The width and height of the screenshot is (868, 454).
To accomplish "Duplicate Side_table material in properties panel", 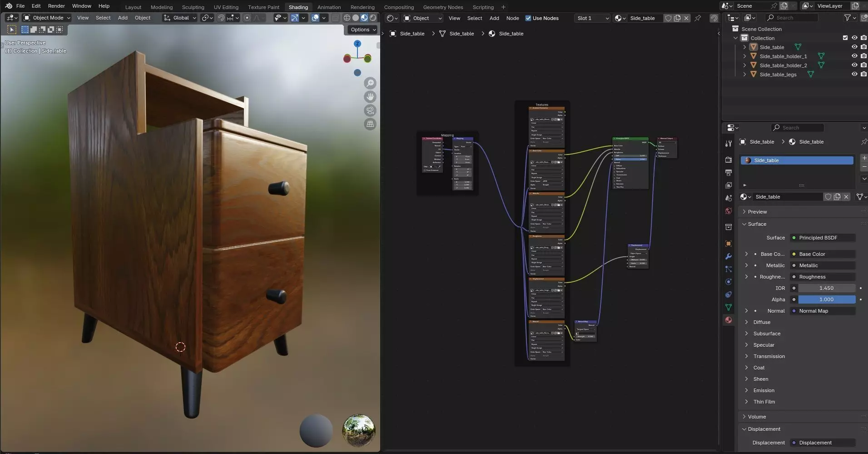I will click(837, 197).
